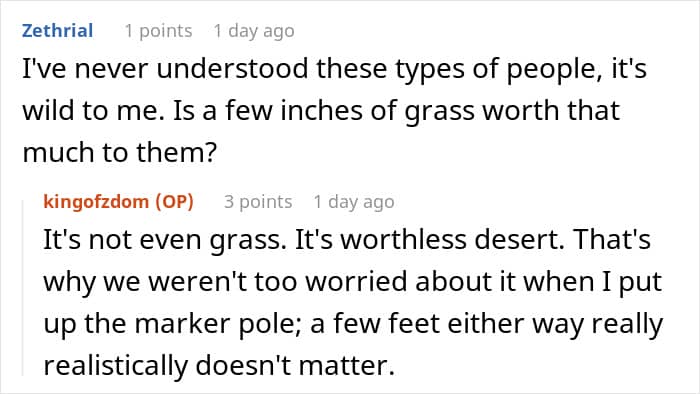Click the '3 points' score on kingofzdom's reply

click(x=258, y=202)
